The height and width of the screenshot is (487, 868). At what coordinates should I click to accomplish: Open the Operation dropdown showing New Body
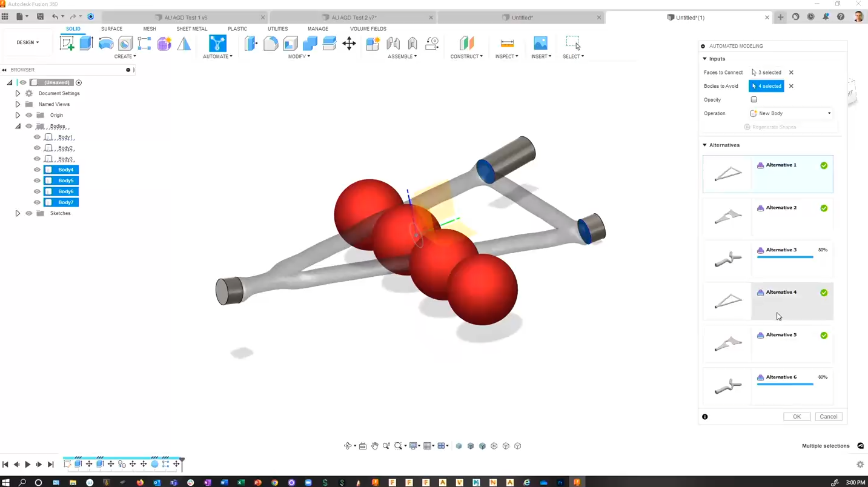click(x=829, y=113)
